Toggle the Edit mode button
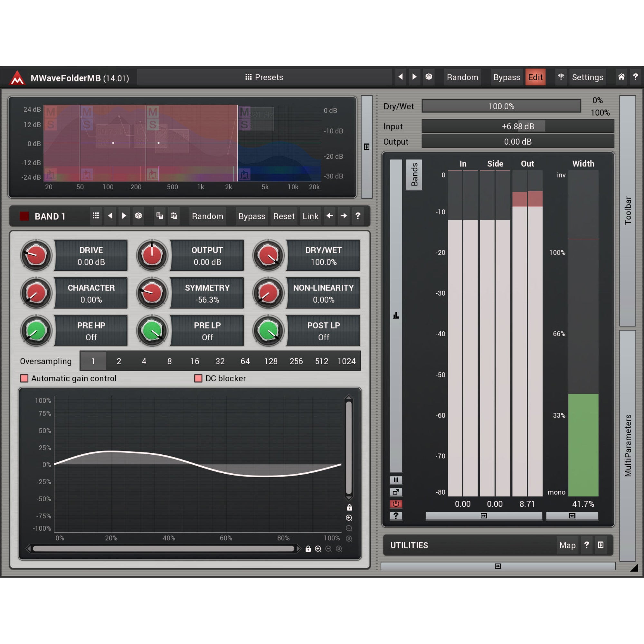This screenshot has height=644, width=644. (x=535, y=77)
